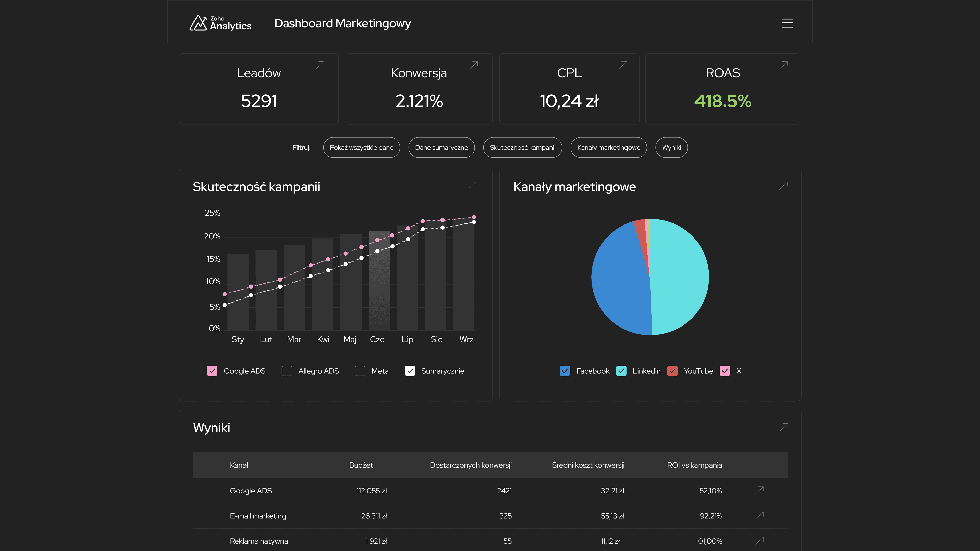Click Pokaż wszystkie dane button
This screenshot has width=980, height=551.
[x=361, y=147]
